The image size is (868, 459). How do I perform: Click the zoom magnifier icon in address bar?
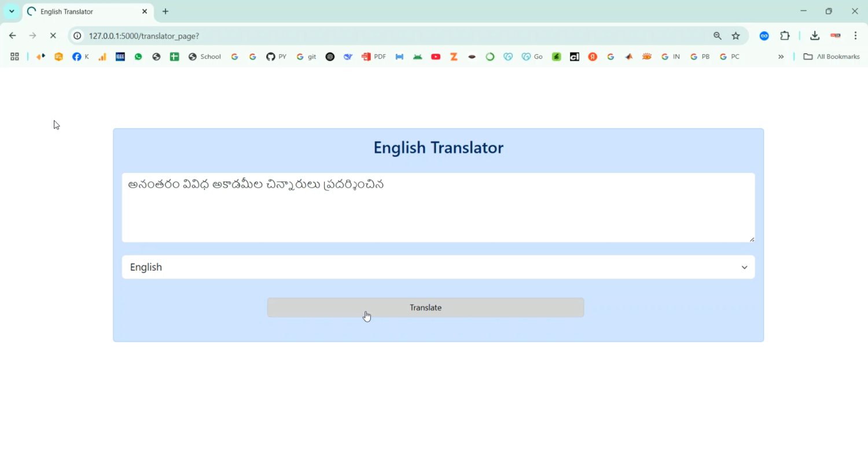(718, 36)
